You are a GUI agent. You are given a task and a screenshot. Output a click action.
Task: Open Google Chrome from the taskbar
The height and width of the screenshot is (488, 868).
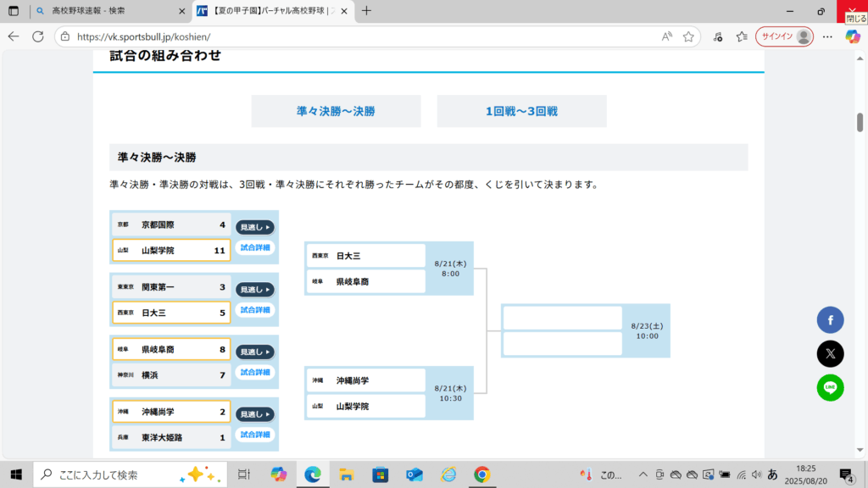pyautogui.click(x=481, y=474)
